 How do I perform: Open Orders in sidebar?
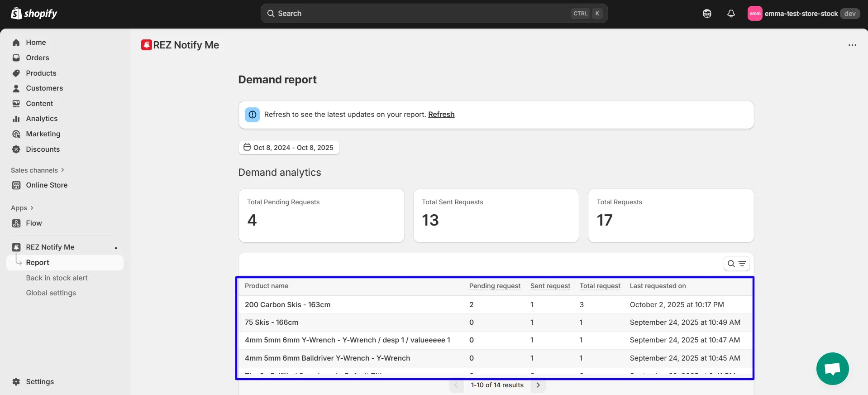click(x=38, y=58)
